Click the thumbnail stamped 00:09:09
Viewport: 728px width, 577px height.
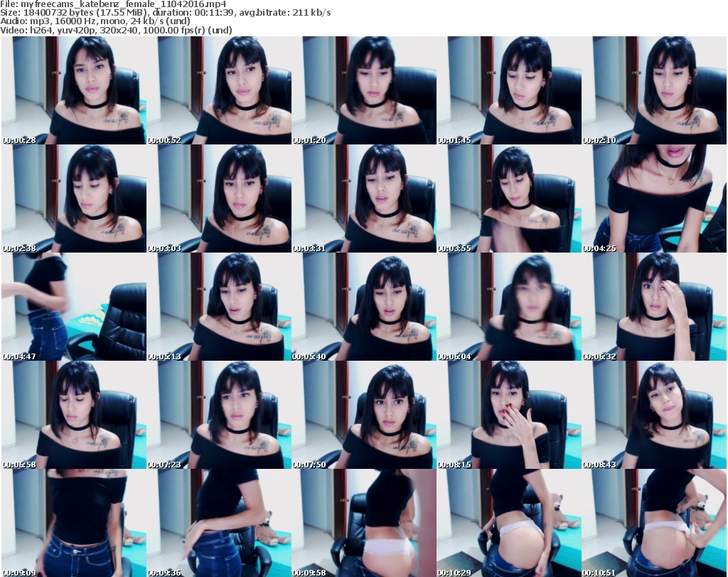coord(74,523)
